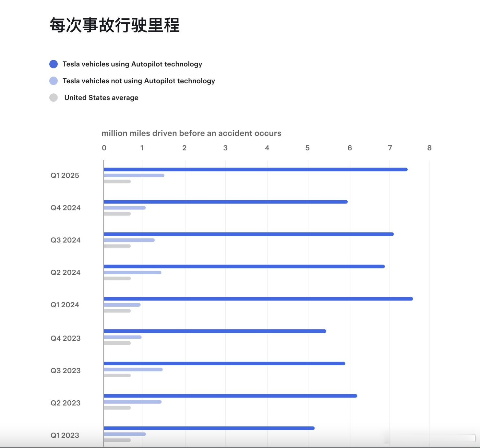Viewport: 480px width, 448px height.
Task: Click the x-axis tick label 4
Action: [267, 148]
